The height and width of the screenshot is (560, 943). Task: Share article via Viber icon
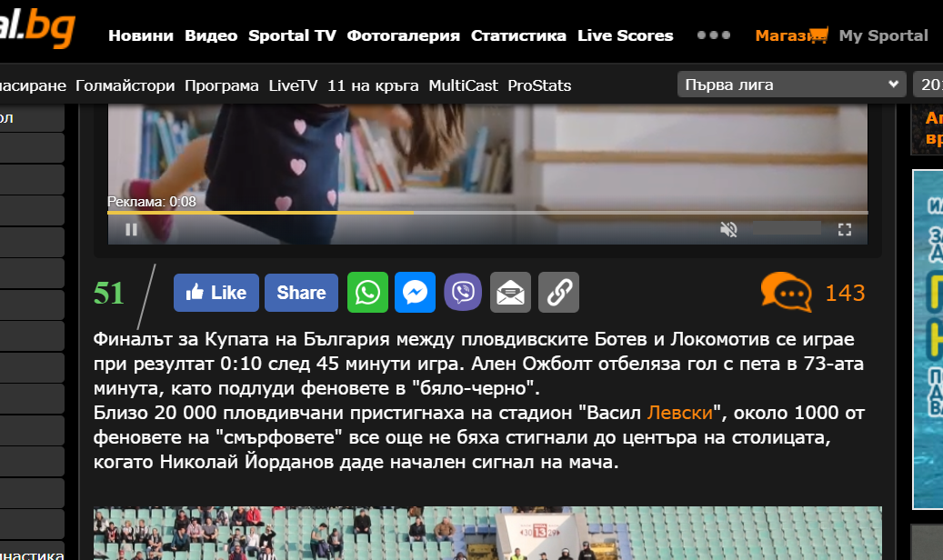pos(463,293)
